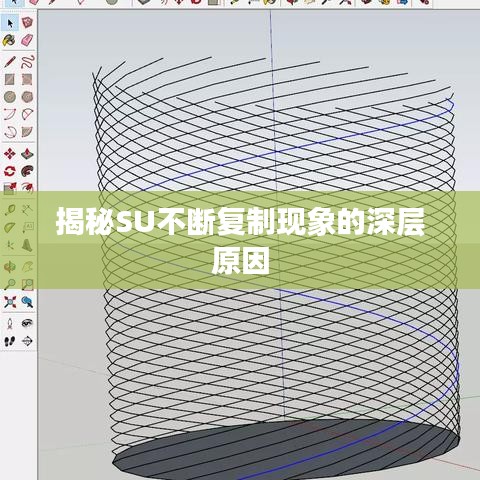The width and height of the screenshot is (480, 480).
Task: Select the Scale tool
Action: point(10,188)
